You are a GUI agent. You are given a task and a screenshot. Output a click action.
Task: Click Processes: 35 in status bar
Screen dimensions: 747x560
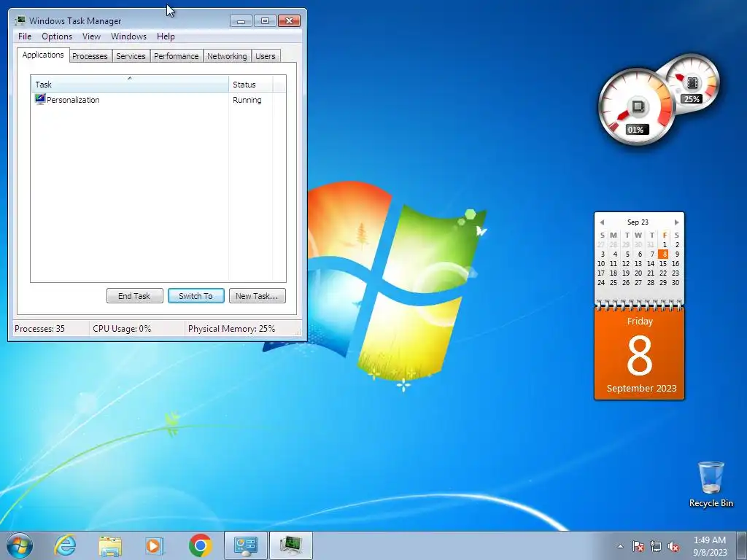39,329
